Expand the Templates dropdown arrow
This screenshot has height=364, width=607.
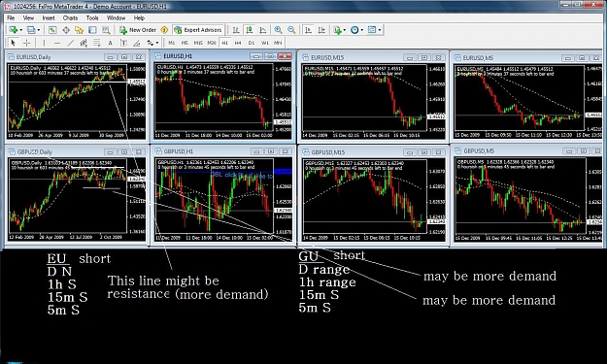coord(380,30)
